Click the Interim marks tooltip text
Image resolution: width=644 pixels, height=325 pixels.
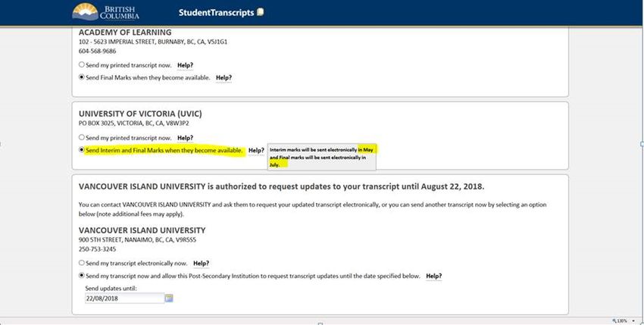(321, 157)
